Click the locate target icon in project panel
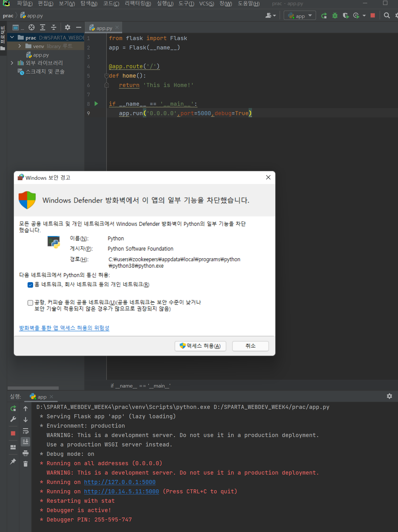This screenshot has height=532, width=398. tap(32, 28)
